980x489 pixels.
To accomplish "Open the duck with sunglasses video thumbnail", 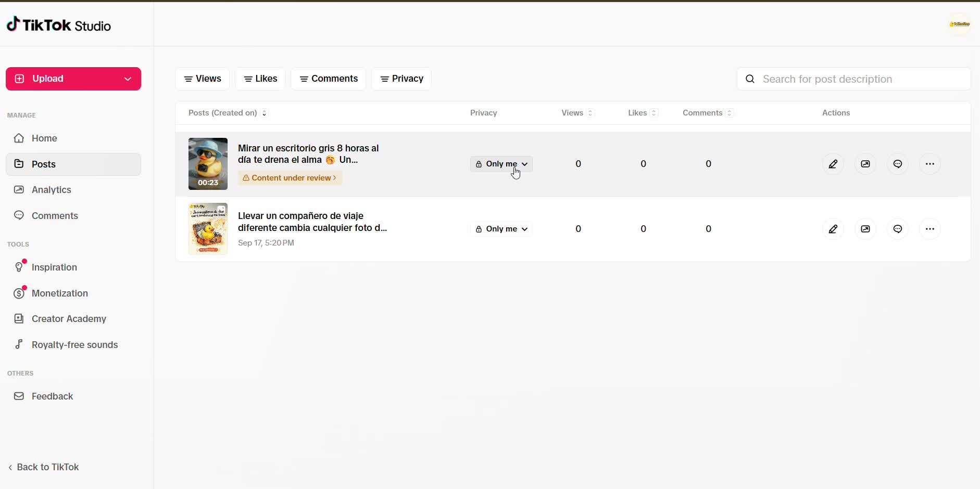I will 208,164.
